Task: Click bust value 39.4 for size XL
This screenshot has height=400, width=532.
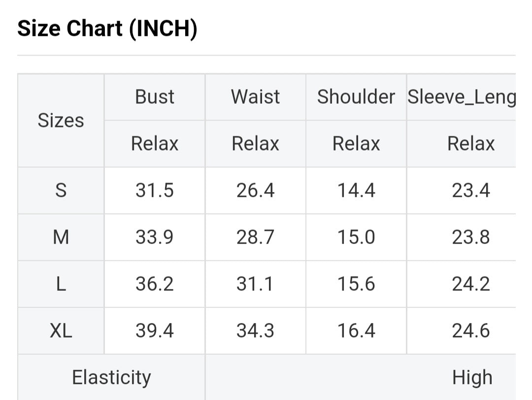Action: pos(155,331)
